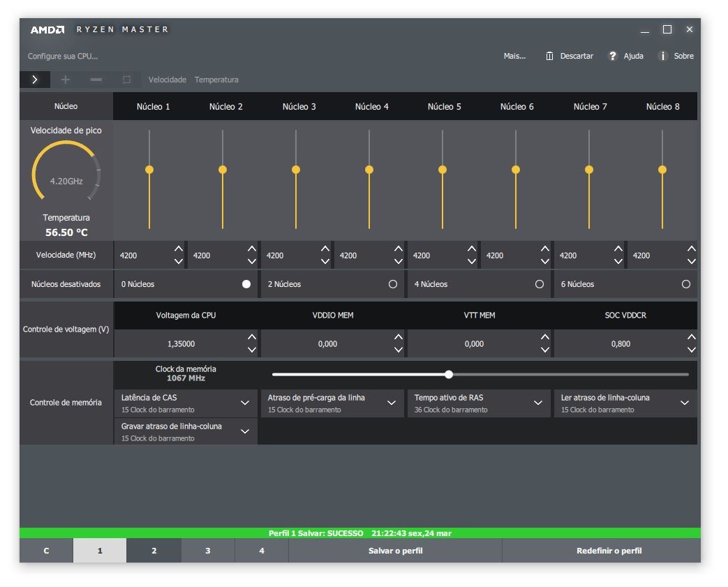Image resolution: width=728 pixels, height=587 pixels.
Task: Click the Perfil 1 Salvar: SUCESSO status bar
Action: point(360,533)
